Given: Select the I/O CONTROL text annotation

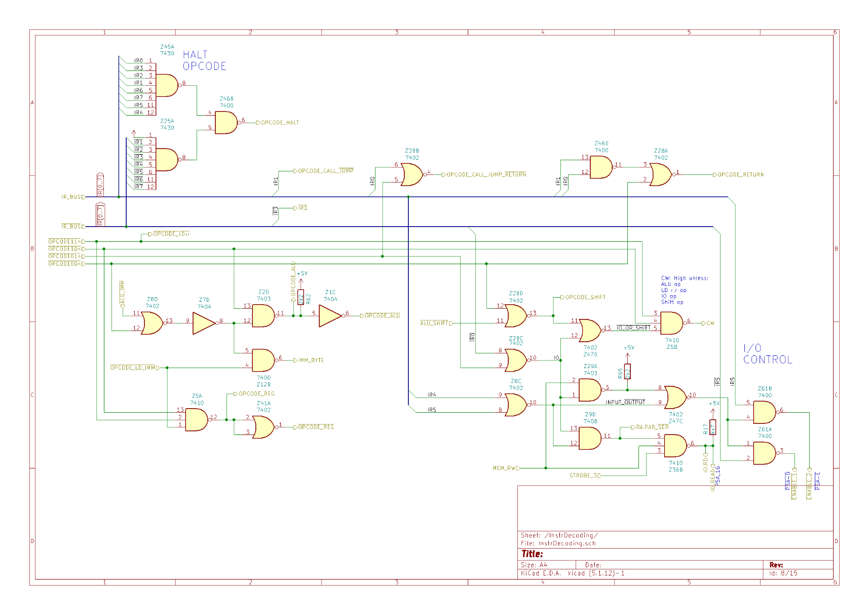Looking at the screenshot, I should click(767, 354).
